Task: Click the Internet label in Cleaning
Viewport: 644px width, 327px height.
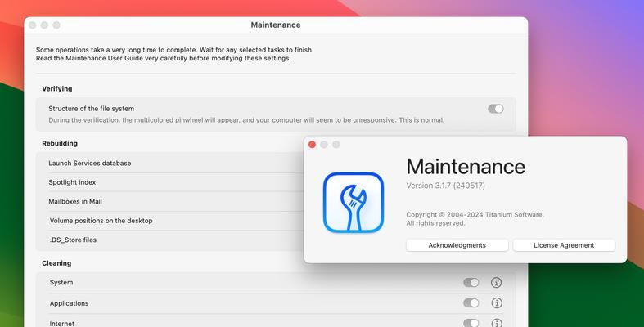Action: click(x=62, y=324)
